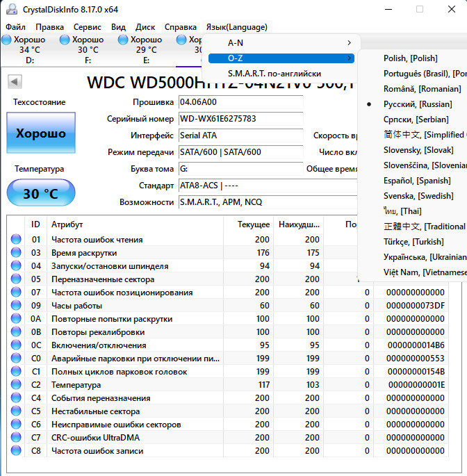Click the 30 °C temperature button
The height and width of the screenshot is (476, 467).
point(40,193)
